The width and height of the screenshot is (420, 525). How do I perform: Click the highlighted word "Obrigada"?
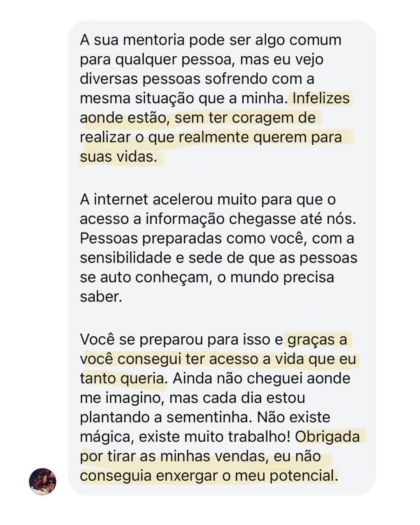327,437
